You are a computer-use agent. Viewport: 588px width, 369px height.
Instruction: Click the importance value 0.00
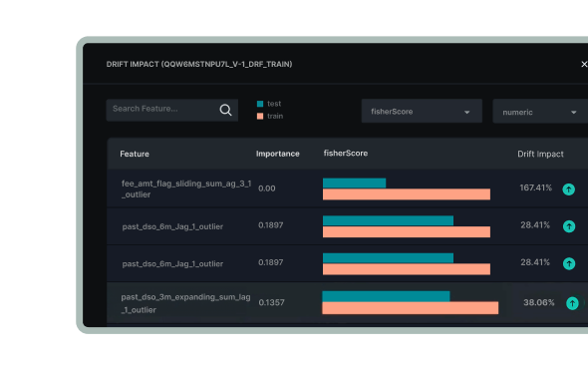pos(267,188)
